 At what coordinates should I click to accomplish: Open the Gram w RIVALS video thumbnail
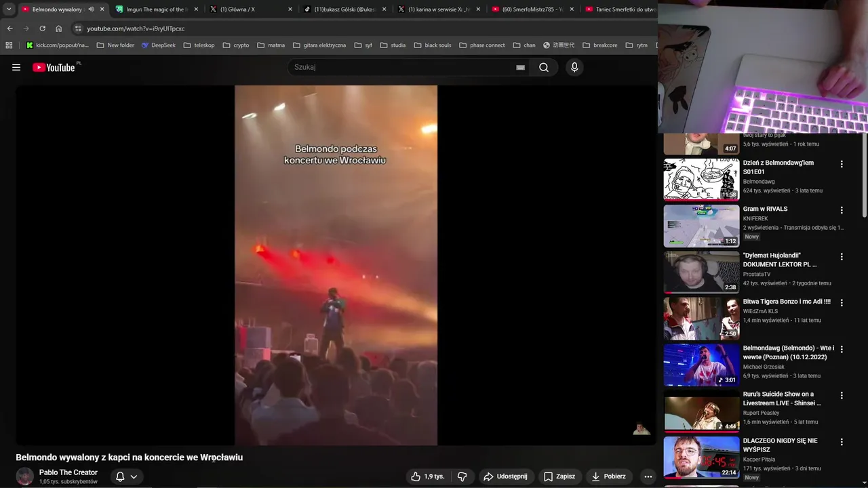[701, 226]
